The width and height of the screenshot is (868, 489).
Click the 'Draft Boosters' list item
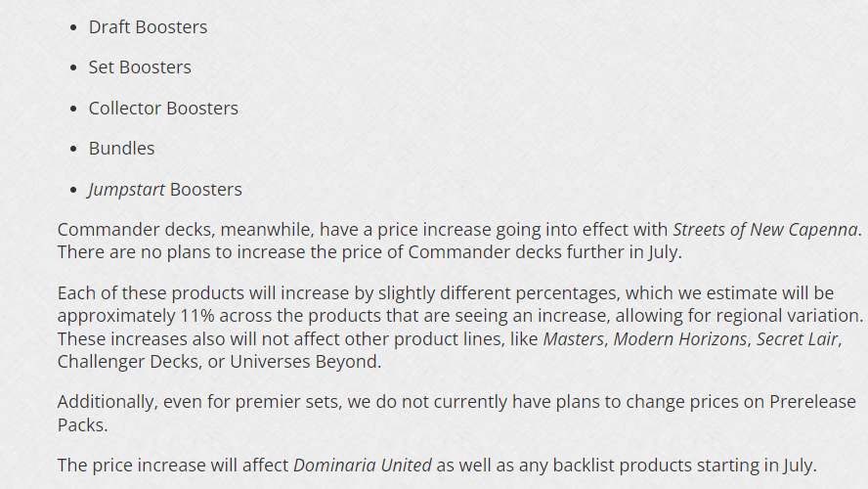tap(148, 27)
